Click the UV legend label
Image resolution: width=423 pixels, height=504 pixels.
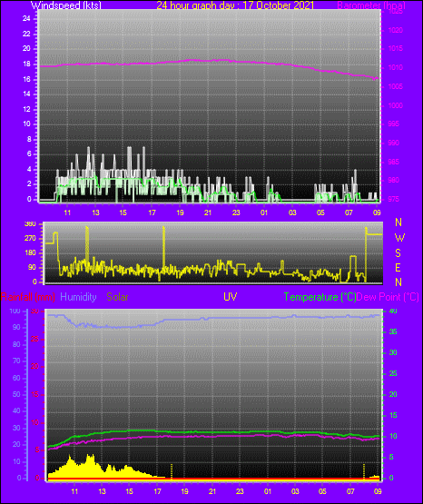click(x=230, y=297)
